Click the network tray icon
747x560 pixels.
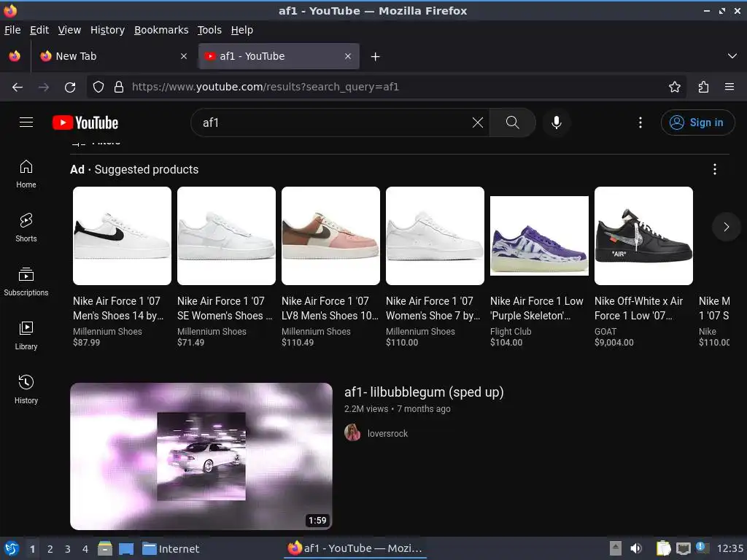pos(683,548)
